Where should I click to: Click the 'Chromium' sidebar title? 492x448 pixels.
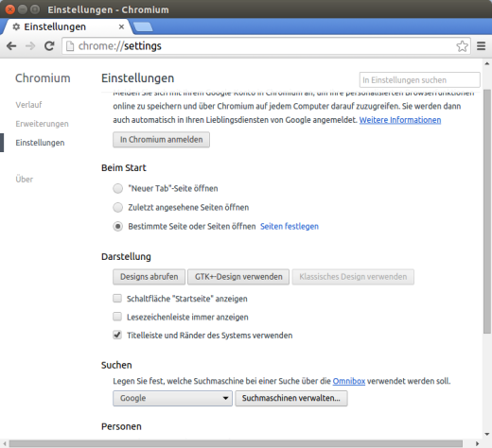(43, 78)
